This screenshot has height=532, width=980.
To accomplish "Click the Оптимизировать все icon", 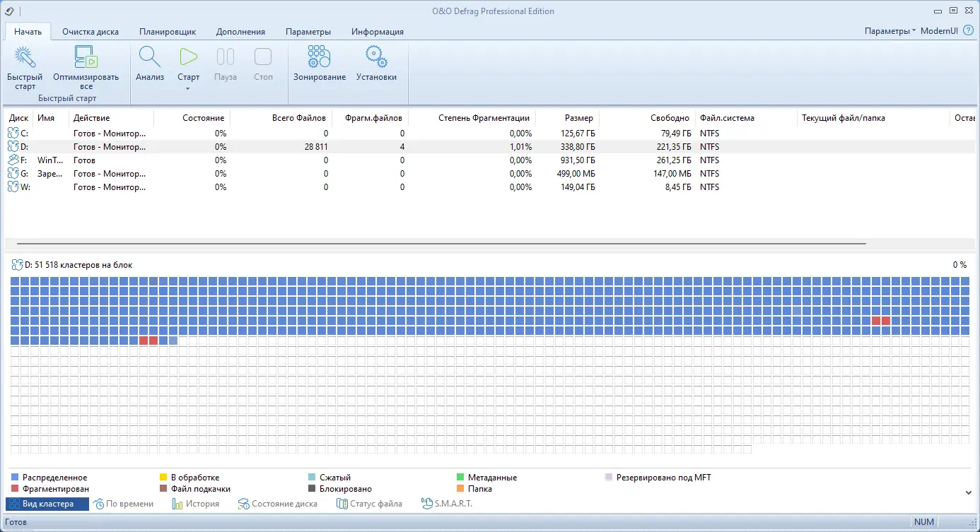I will pos(85,57).
